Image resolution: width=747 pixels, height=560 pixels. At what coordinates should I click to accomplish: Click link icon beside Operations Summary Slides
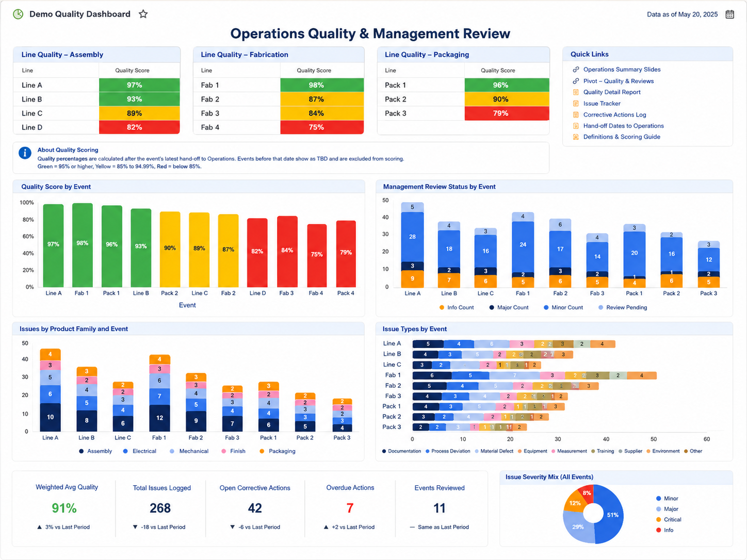click(576, 70)
